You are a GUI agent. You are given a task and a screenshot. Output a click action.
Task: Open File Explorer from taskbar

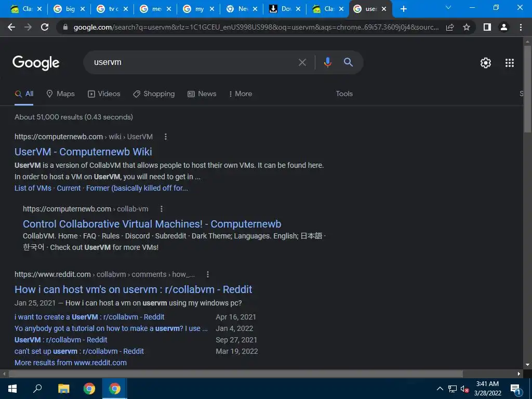(63, 389)
